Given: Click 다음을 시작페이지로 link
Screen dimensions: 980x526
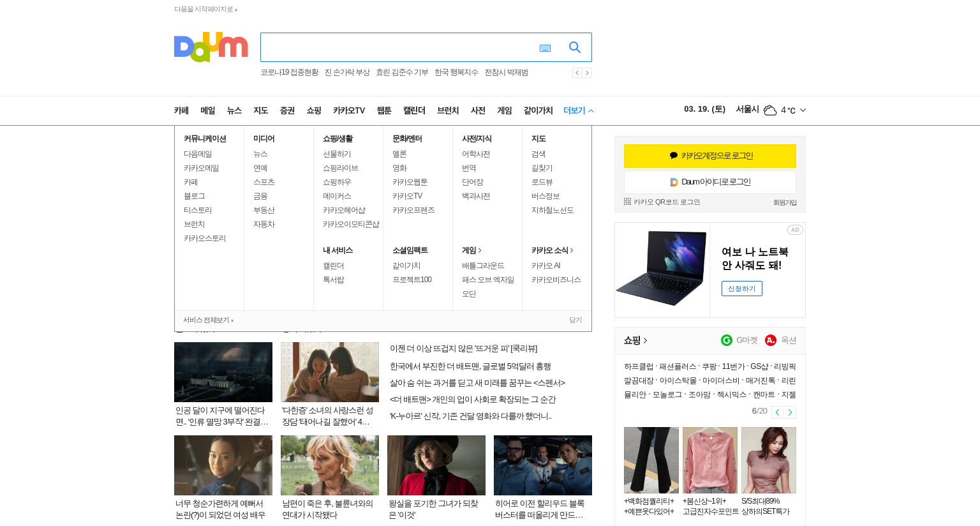Looking at the screenshot, I should pyautogui.click(x=205, y=10).
